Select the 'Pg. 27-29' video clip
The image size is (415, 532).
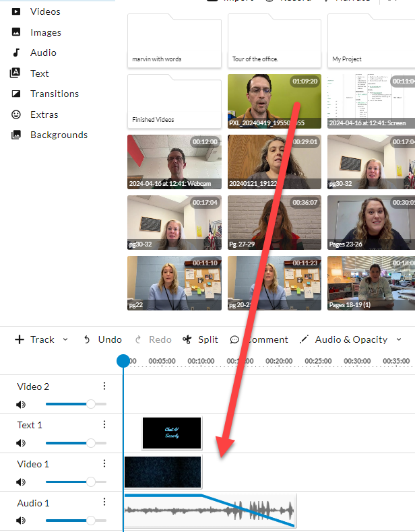tap(274, 223)
